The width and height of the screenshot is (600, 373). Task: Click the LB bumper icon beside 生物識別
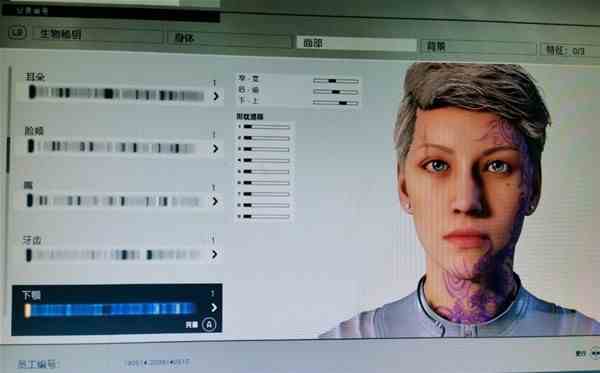tap(17, 32)
